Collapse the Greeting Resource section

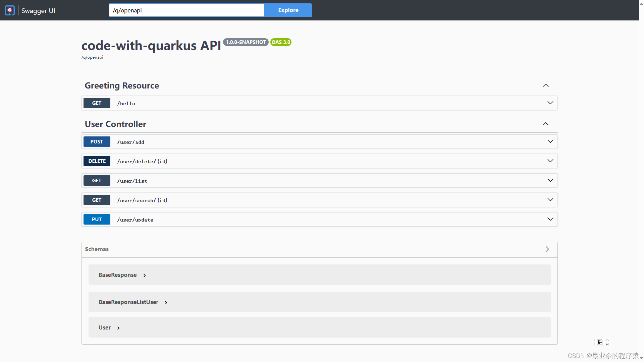[x=546, y=85]
